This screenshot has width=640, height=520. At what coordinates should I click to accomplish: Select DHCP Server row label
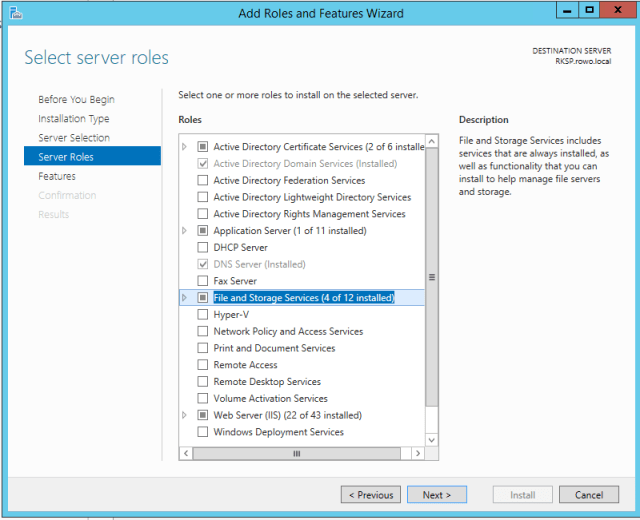click(240, 247)
